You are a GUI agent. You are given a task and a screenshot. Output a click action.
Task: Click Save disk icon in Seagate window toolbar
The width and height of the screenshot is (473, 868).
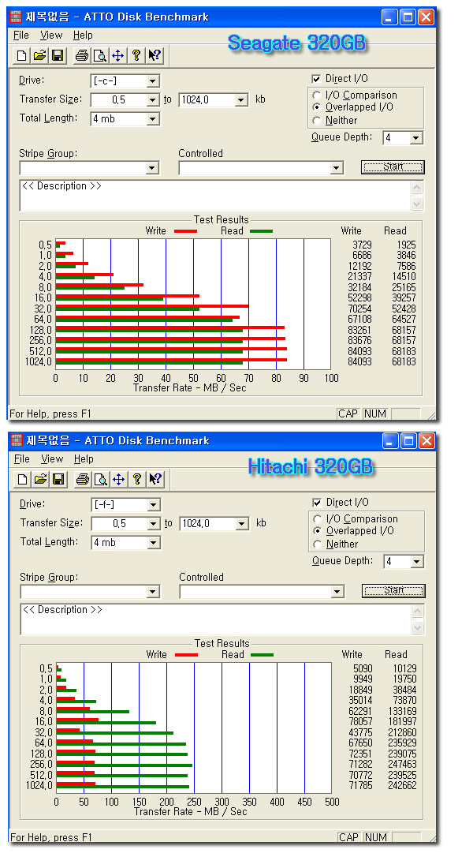pyautogui.click(x=57, y=55)
